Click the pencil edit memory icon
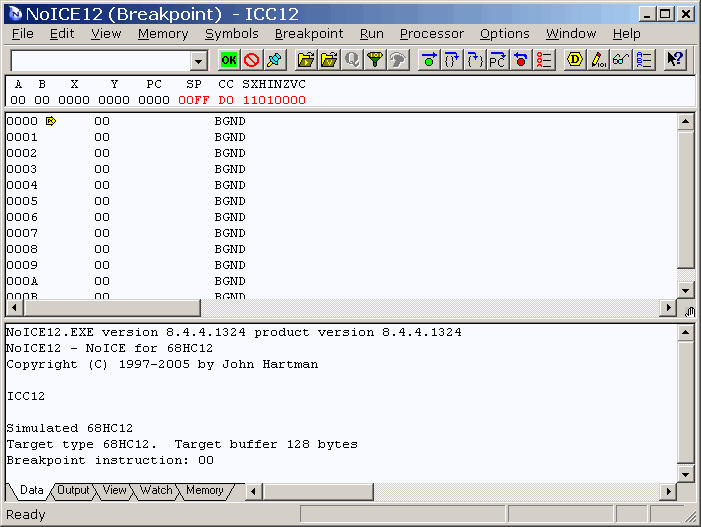 pos(598,60)
